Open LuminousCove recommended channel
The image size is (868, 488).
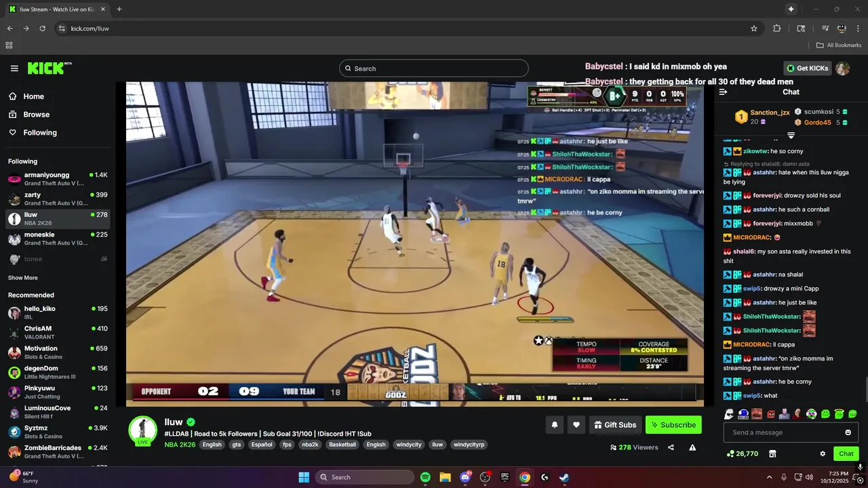click(58, 412)
